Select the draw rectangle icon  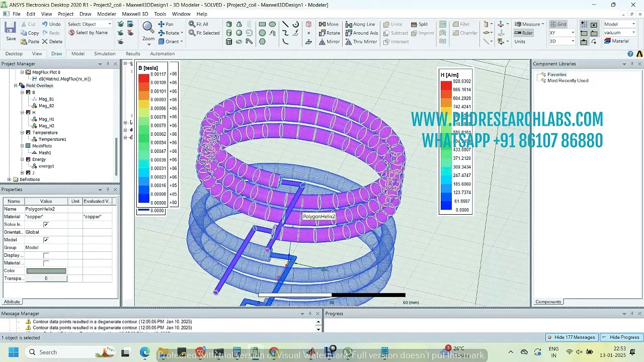(x=262, y=24)
